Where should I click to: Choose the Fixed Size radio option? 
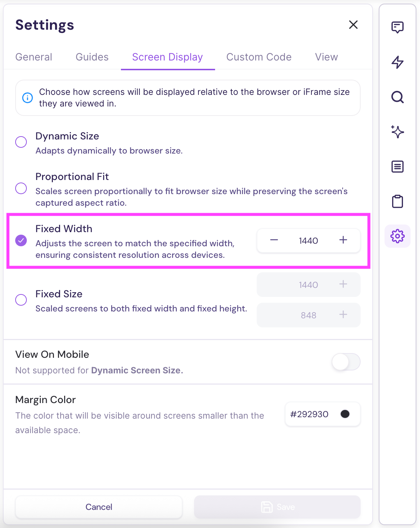point(21,300)
